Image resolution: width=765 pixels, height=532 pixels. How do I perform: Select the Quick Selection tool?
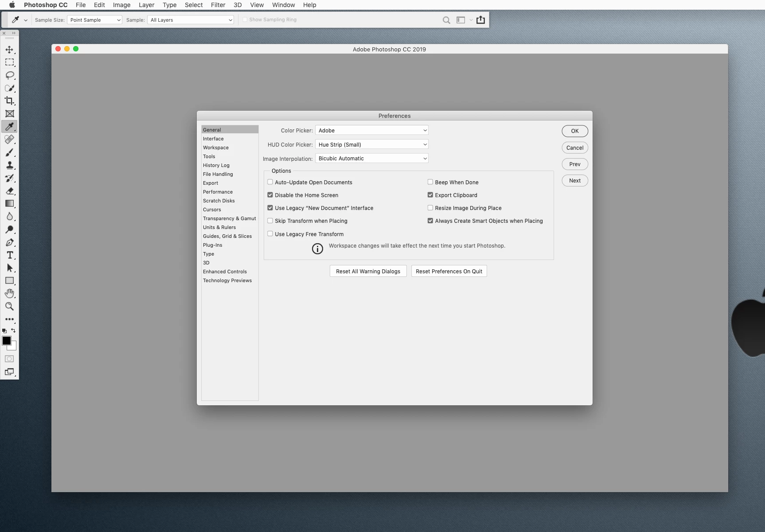pos(9,88)
